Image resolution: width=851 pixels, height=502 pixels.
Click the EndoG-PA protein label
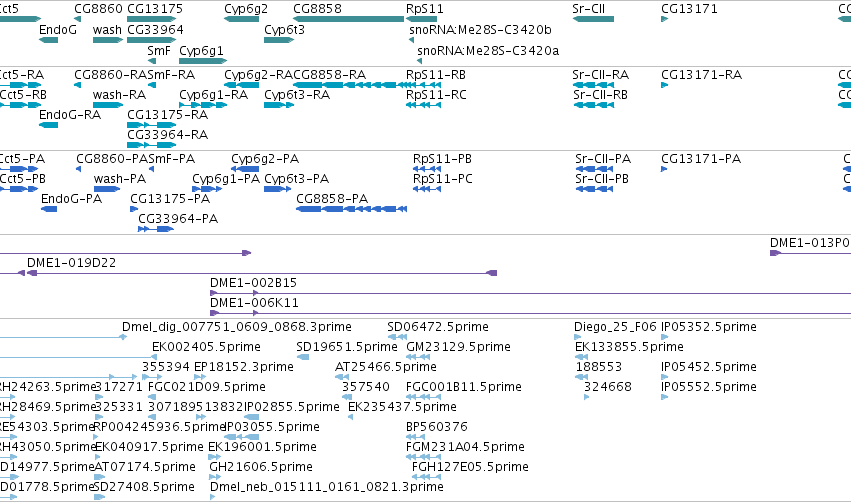(x=72, y=199)
